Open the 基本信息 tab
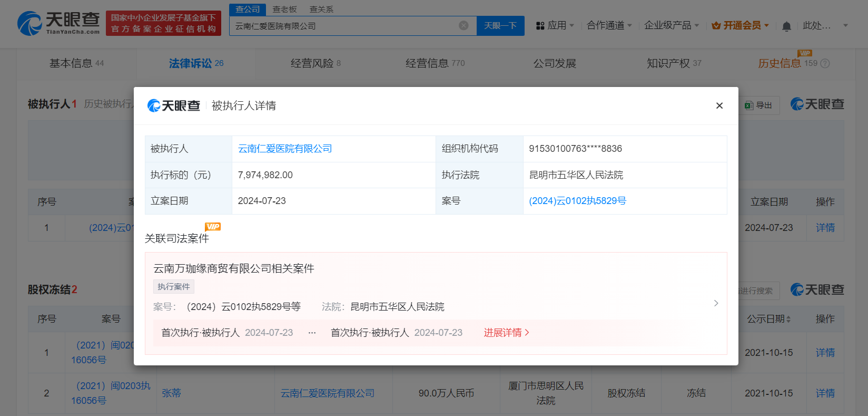The width and height of the screenshot is (868, 416). tap(76, 63)
